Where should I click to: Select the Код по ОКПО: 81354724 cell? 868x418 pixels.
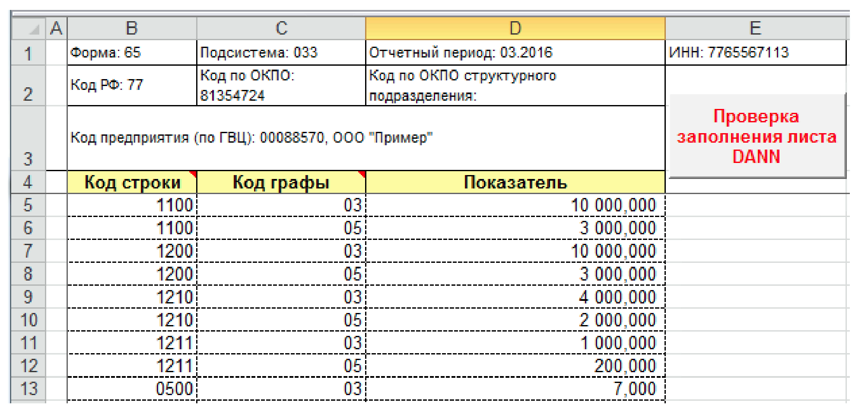(281, 86)
